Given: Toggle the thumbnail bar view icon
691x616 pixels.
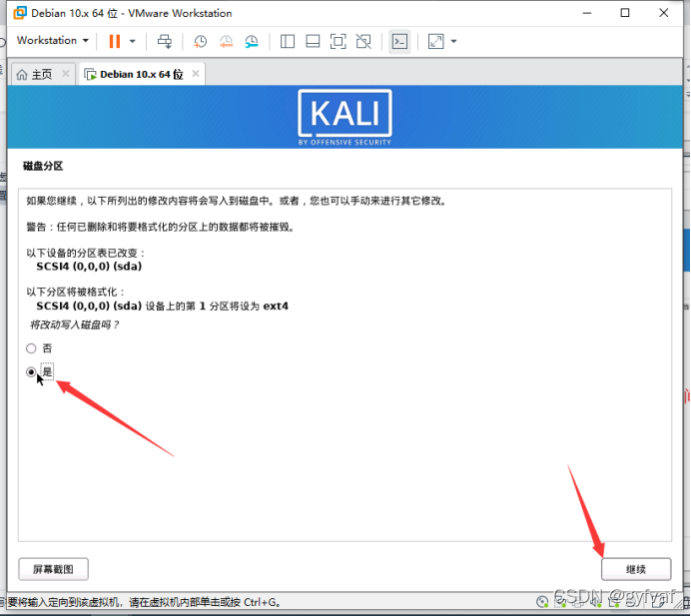Looking at the screenshot, I should [x=313, y=41].
